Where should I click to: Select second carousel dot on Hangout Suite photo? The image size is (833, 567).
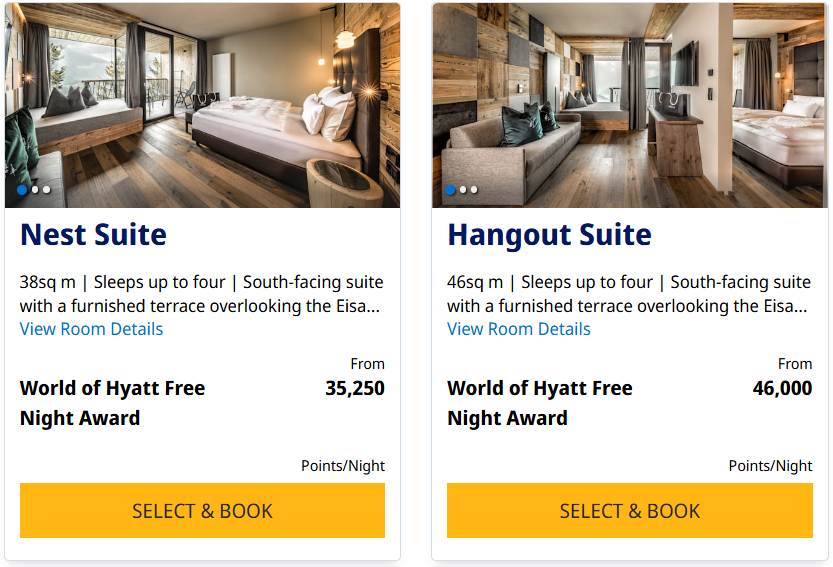click(x=462, y=189)
